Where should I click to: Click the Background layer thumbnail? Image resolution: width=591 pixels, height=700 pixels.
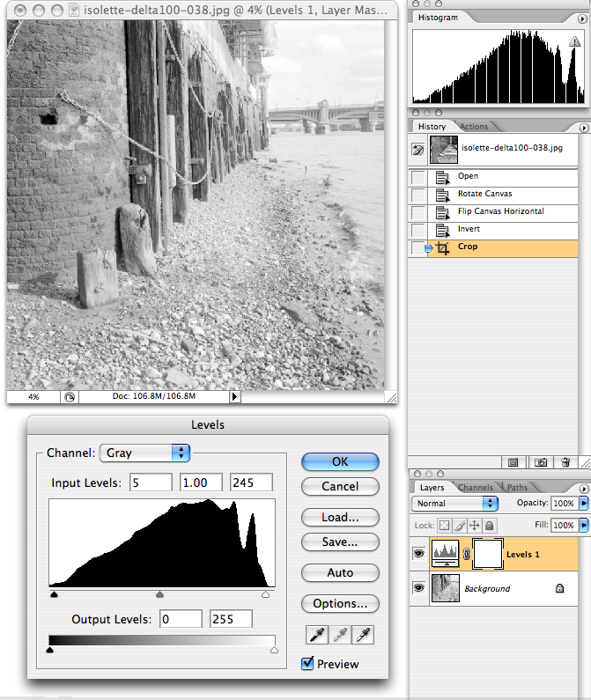445,588
